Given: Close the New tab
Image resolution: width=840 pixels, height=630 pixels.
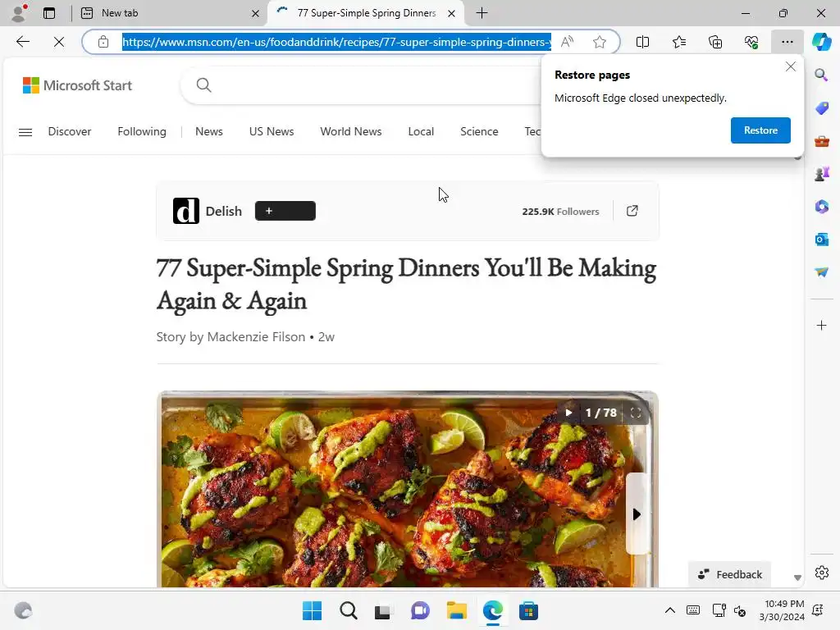Looking at the screenshot, I should [256, 13].
